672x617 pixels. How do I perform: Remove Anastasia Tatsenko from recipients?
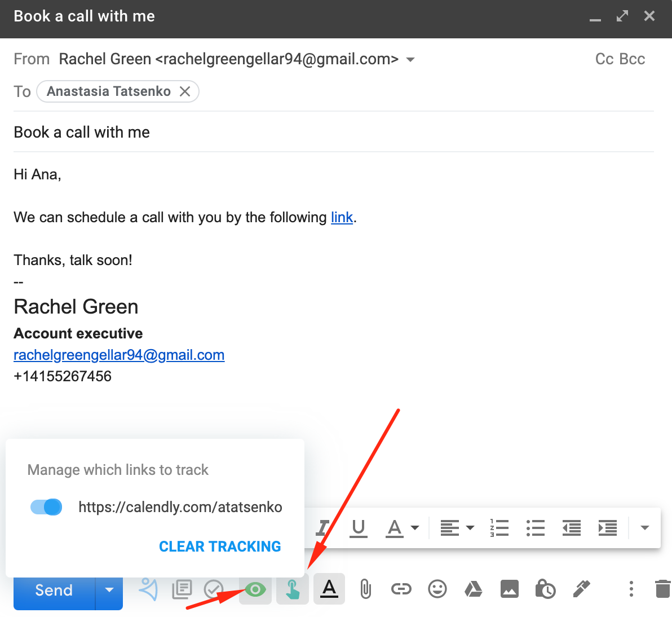[x=185, y=91]
